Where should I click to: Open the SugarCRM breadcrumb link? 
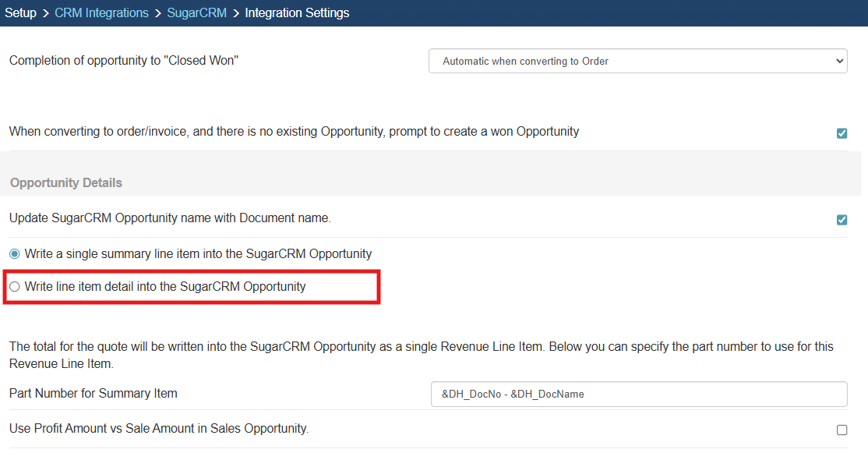coord(195,13)
